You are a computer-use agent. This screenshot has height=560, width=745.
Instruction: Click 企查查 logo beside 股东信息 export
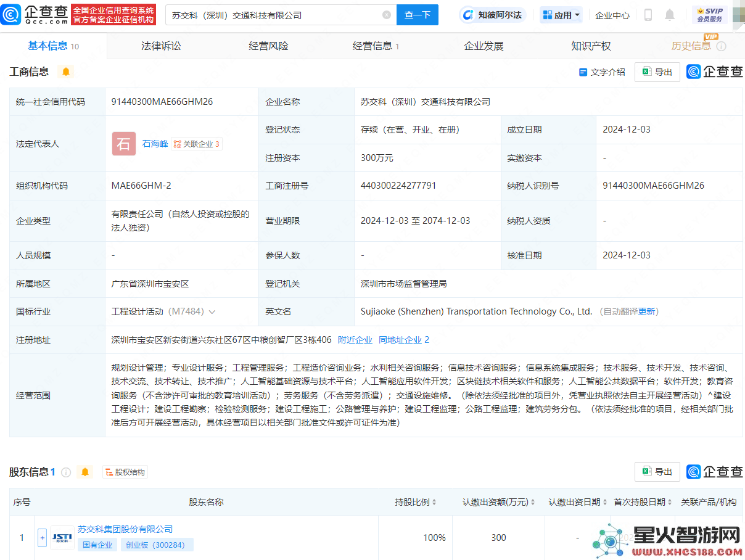(x=715, y=472)
